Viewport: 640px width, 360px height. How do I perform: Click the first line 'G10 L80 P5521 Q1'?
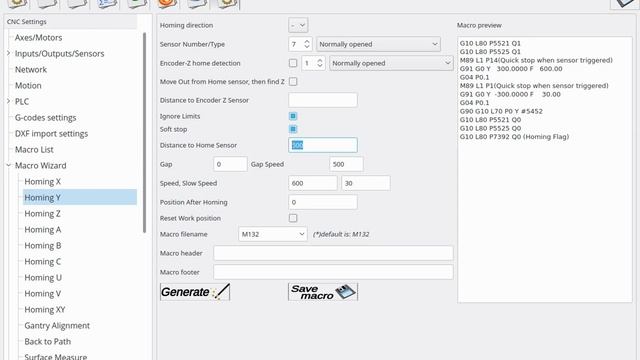[x=490, y=43]
